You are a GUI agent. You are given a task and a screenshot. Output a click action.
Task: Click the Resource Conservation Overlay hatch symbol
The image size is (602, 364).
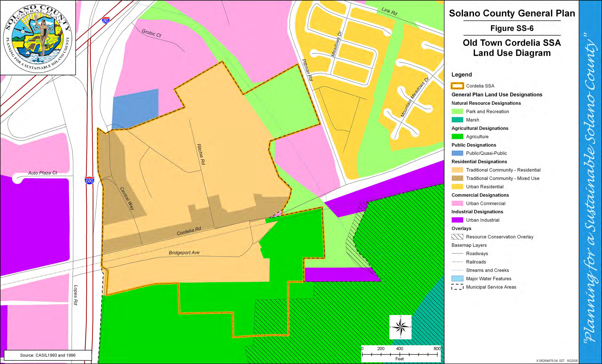click(457, 237)
